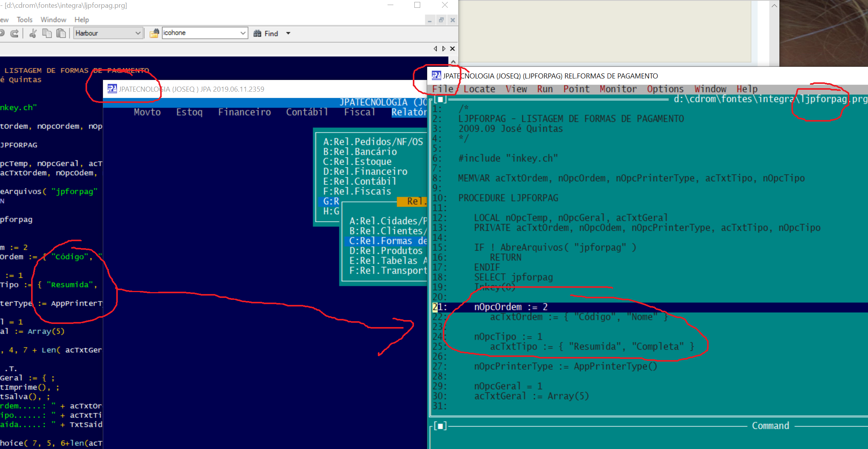This screenshot has width=868, height=449.
Task: Select the Financeiro menu in JPA window
Action: (244, 112)
